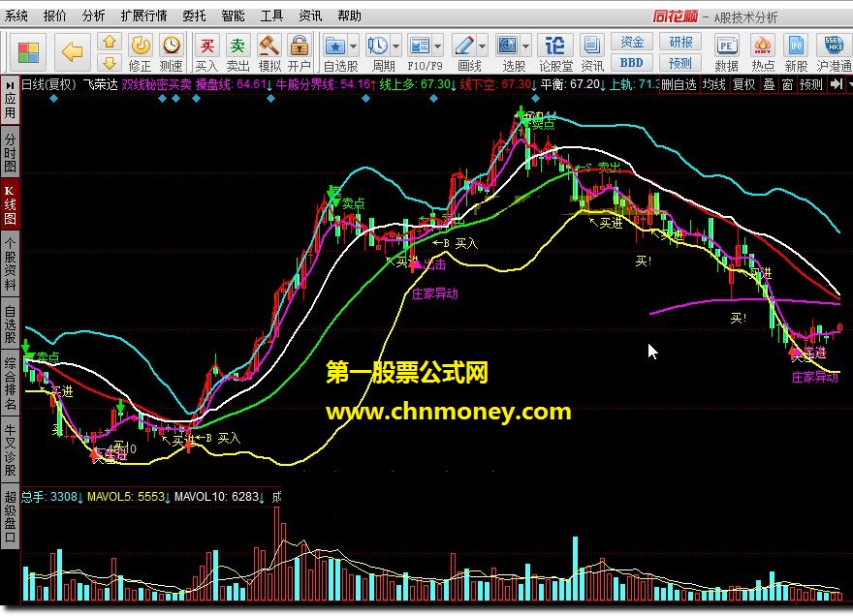Click the colorful home grid icon
This screenshot has width=853, height=616.
tap(28, 52)
